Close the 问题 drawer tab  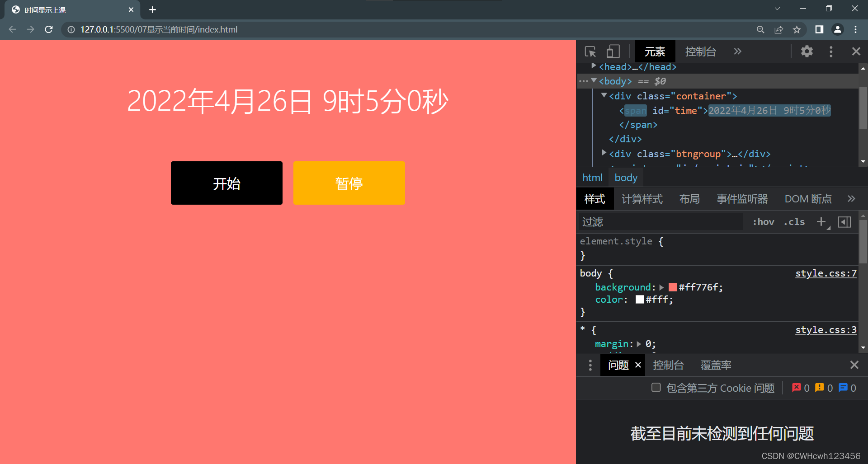pyautogui.click(x=638, y=365)
